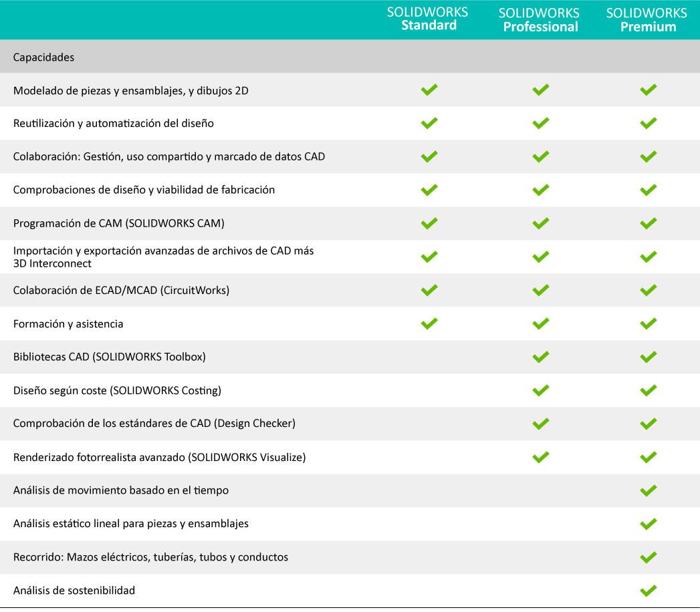
Task: Click the SOLIDWORKS Premium column header
Action: tap(647, 20)
